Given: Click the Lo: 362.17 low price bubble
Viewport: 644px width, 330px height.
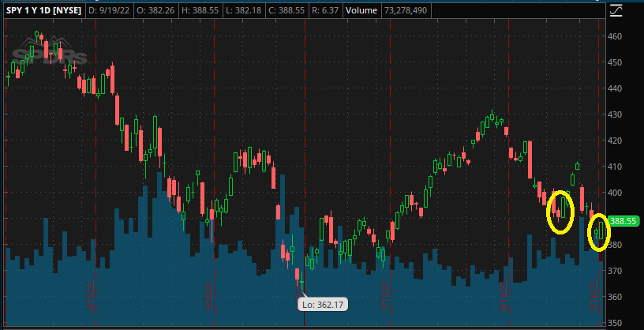Looking at the screenshot, I should pyautogui.click(x=323, y=305).
